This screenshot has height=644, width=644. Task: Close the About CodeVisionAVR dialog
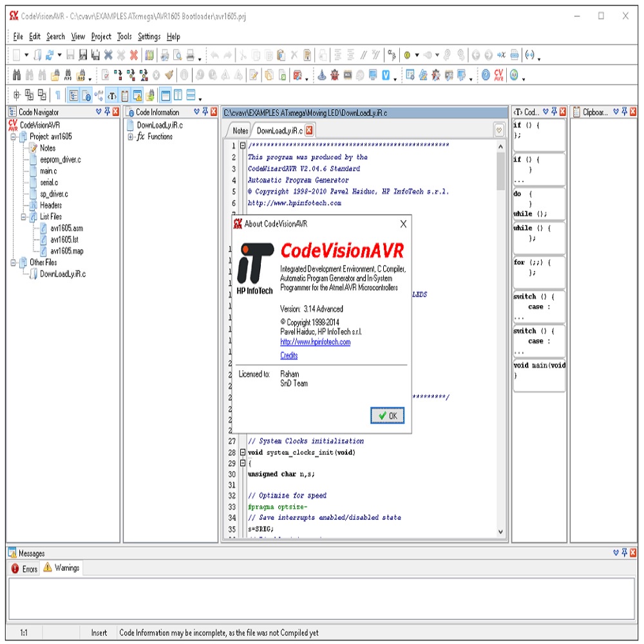pos(403,224)
